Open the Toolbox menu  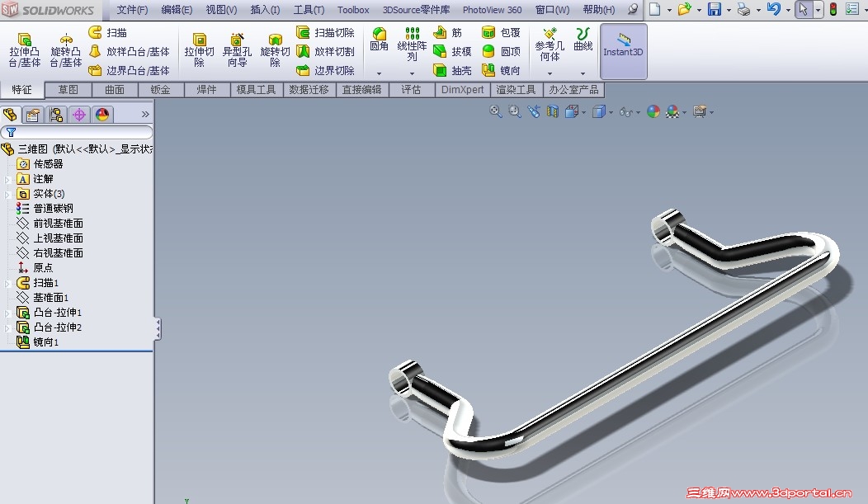tap(353, 10)
